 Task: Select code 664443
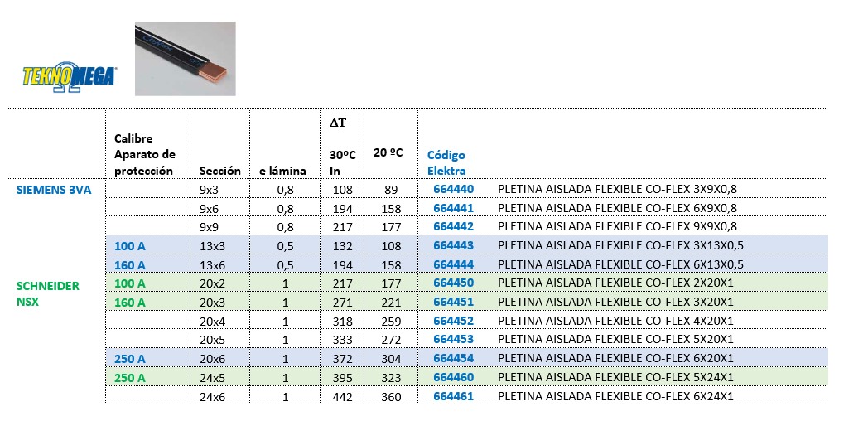point(454,245)
